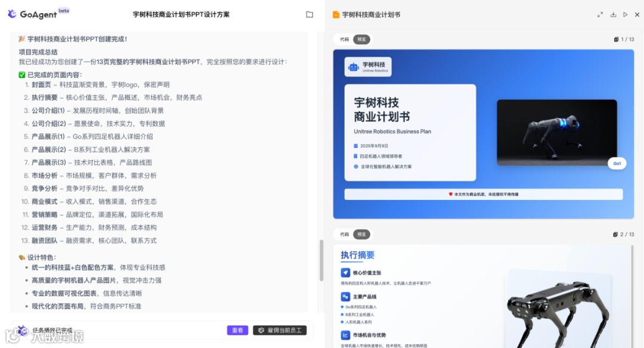Image resolution: width=644 pixels, height=348 pixels.
Task: Click the page counter icon for 2 / 13
Action: [615, 235]
